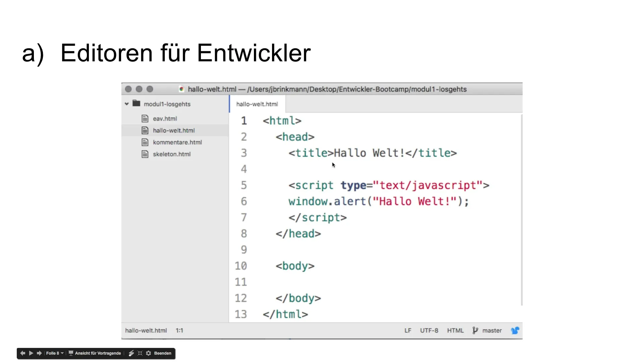Image resolution: width=644 pixels, height=362 pixels.
Task: Click Beenden to end the presentation
Action: [x=163, y=353]
